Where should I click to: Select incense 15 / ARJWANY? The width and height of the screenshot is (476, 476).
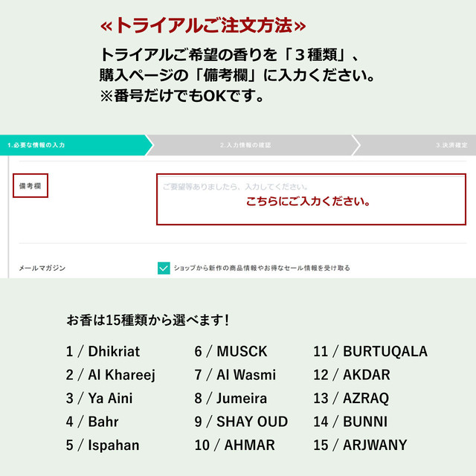360,445
